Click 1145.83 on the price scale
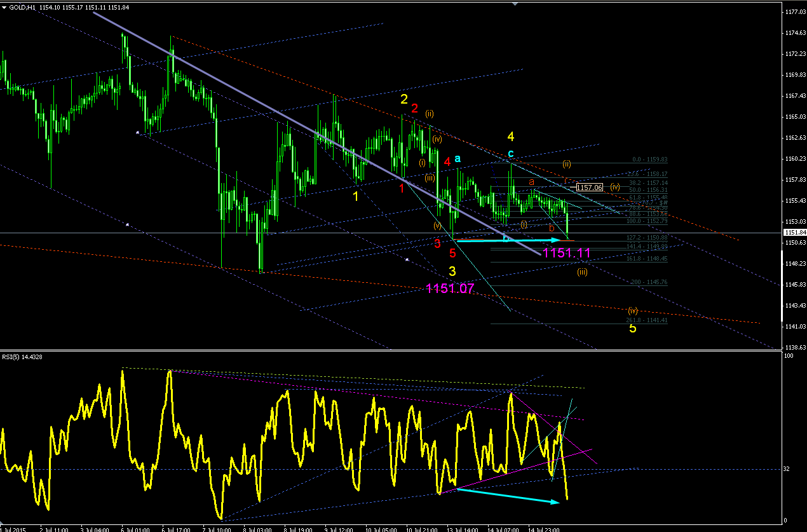 point(794,285)
